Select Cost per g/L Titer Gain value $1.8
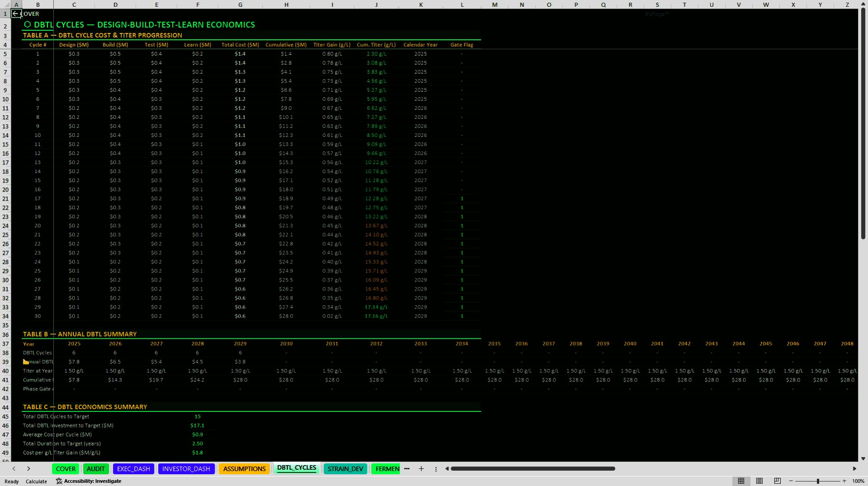This screenshot has height=486, width=868. point(198,453)
